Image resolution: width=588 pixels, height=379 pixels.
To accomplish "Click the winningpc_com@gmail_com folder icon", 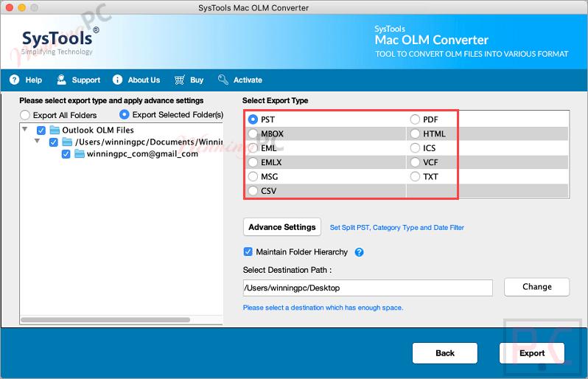I will tap(79, 154).
